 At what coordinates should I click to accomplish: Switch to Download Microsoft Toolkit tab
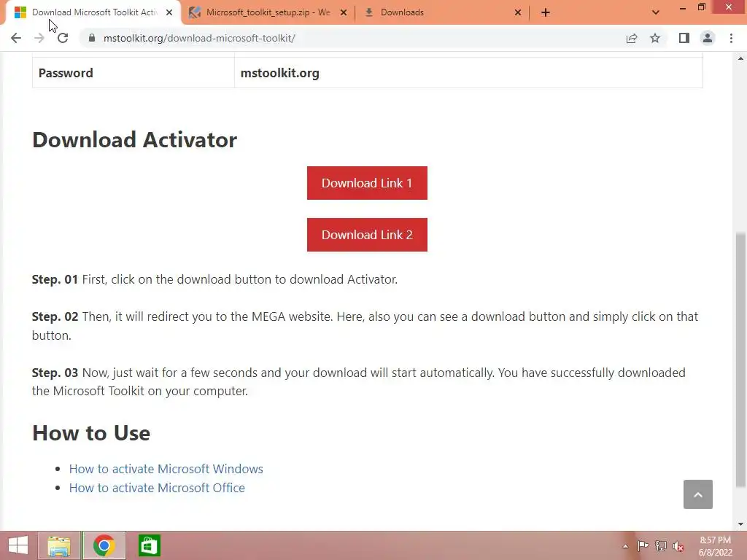(94, 12)
